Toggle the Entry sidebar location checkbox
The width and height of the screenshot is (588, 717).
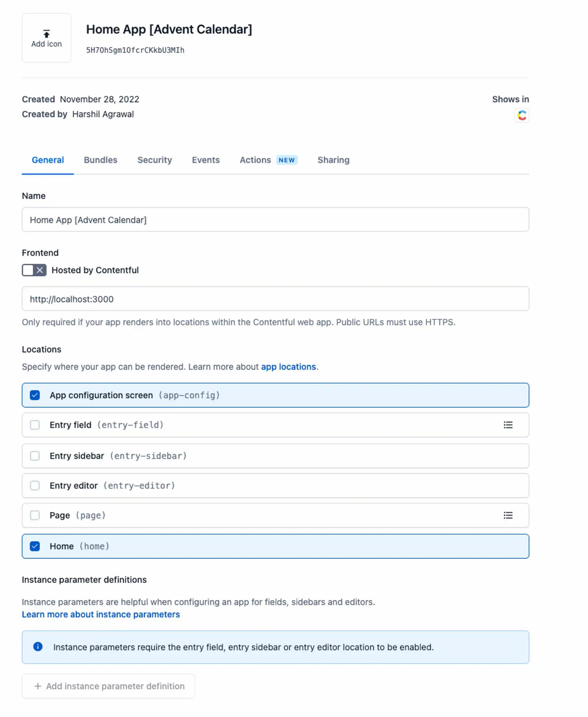tap(34, 455)
